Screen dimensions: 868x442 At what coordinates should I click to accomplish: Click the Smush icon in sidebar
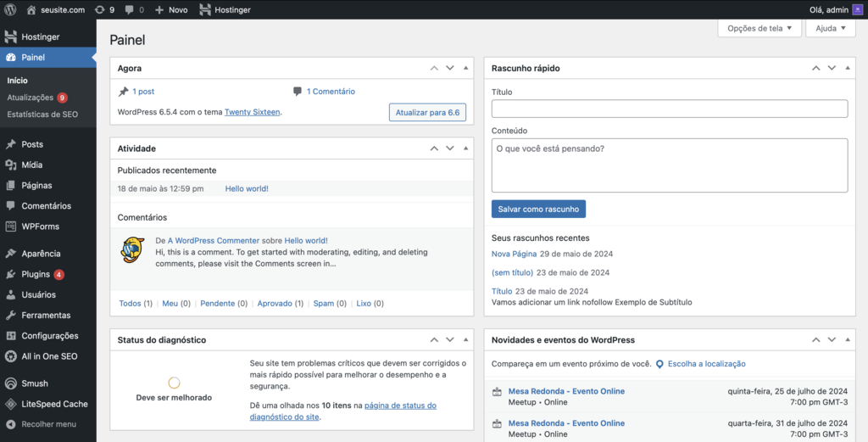pos(10,383)
